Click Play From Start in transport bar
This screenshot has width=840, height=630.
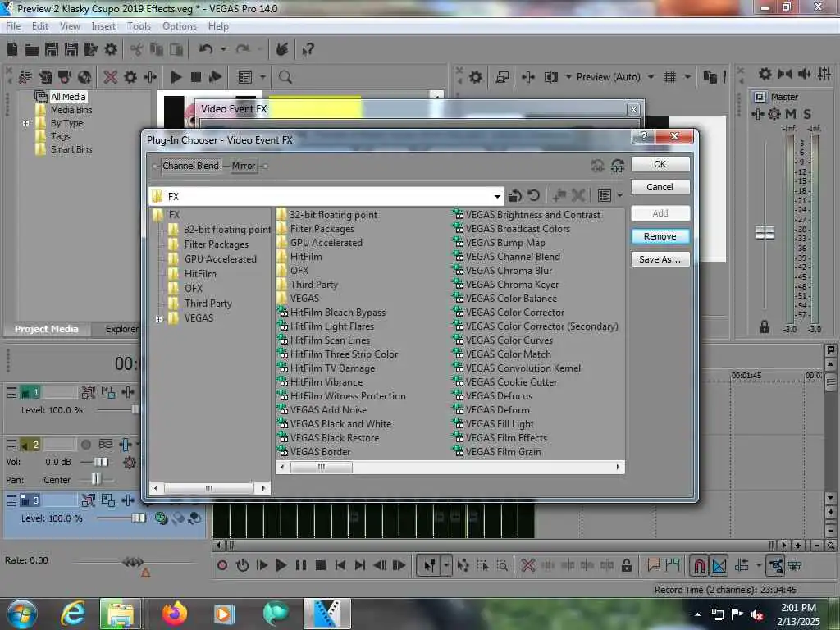click(x=262, y=565)
